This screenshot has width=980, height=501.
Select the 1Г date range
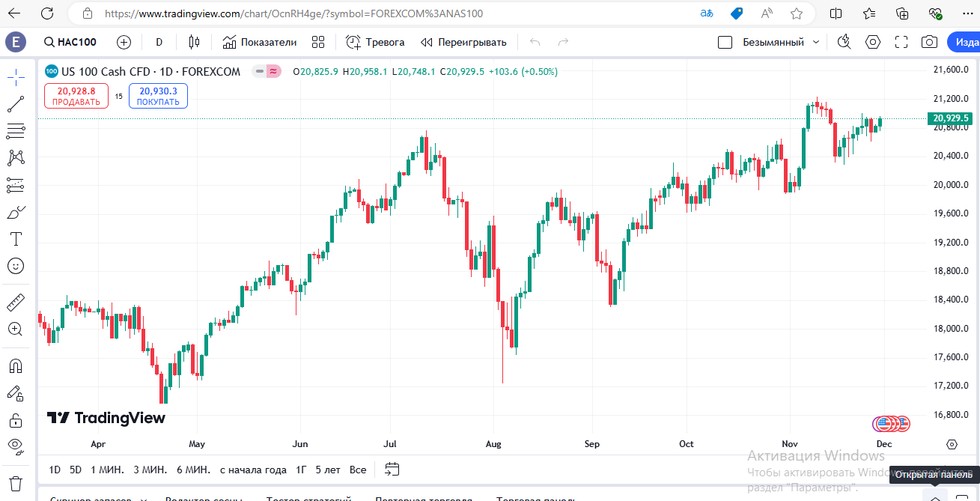pyautogui.click(x=301, y=470)
